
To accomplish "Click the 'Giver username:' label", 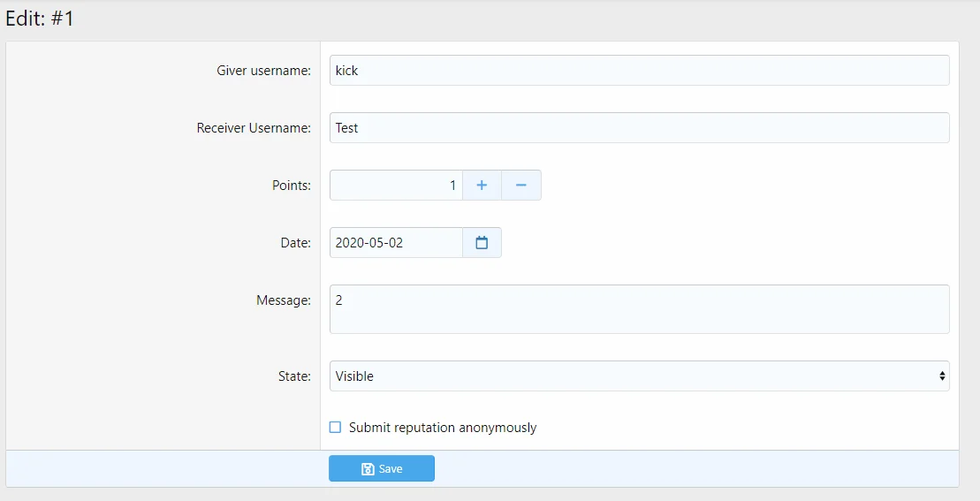I will tap(263, 71).
